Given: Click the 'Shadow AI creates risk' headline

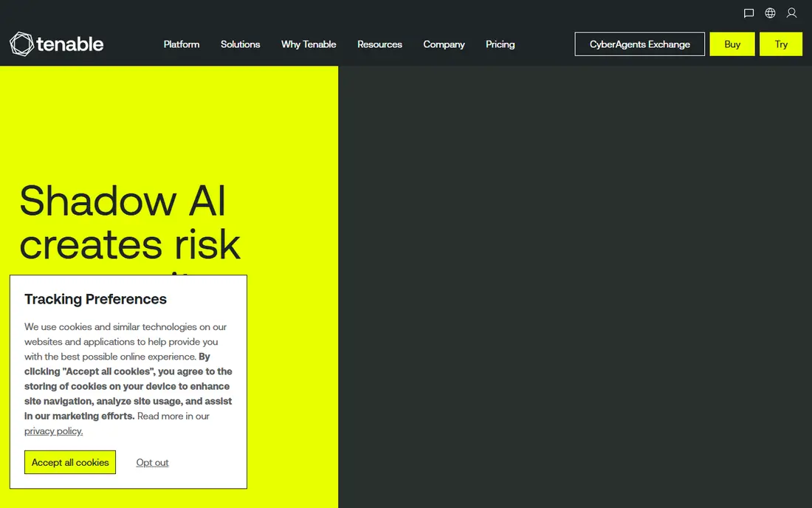Looking at the screenshot, I should pyautogui.click(x=129, y=223).
